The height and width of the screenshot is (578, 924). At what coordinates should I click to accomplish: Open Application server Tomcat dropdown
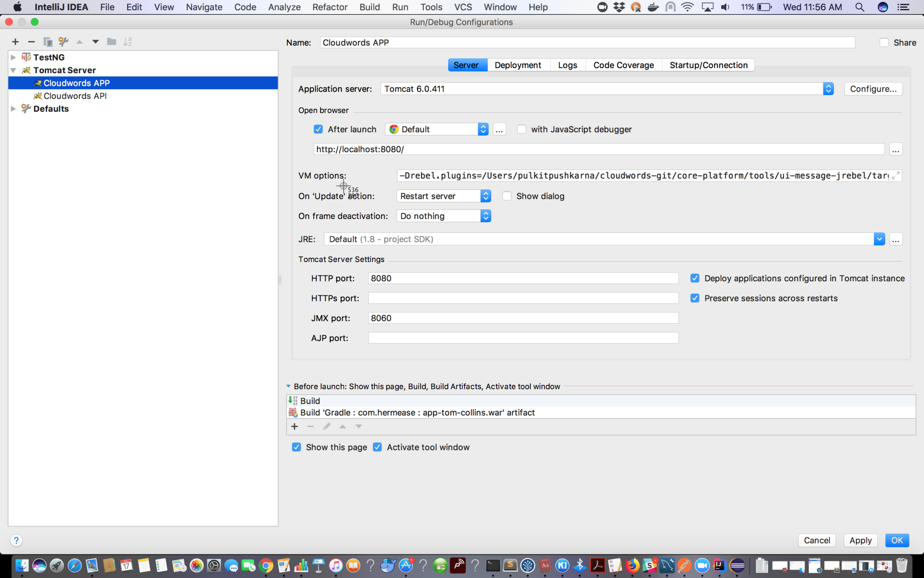[x=607, y=89]
